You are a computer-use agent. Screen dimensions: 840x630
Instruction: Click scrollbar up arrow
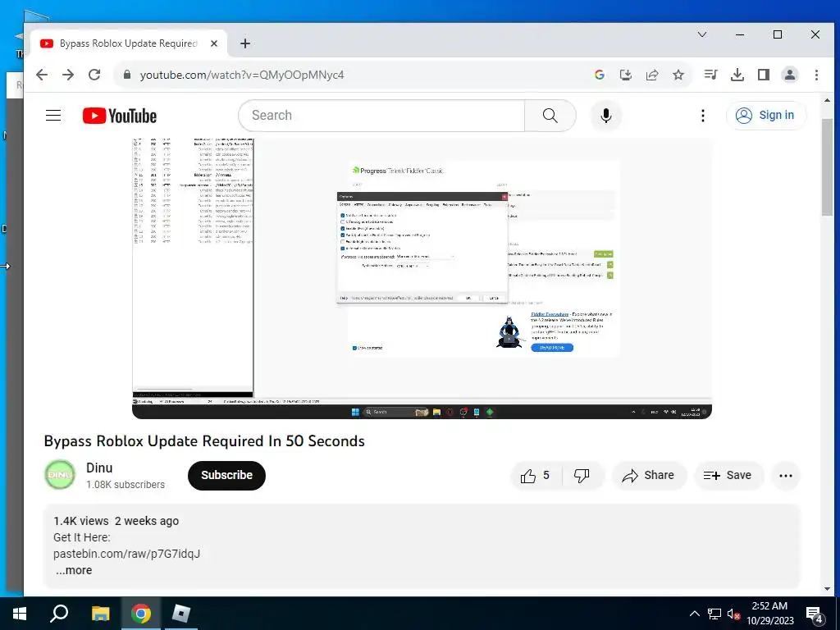tap(827, 100)
